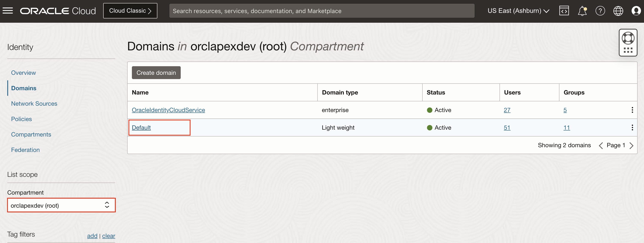Click the Cloud Classic button
This screenshot has height=243, width=644.
(x=130, y=11)
